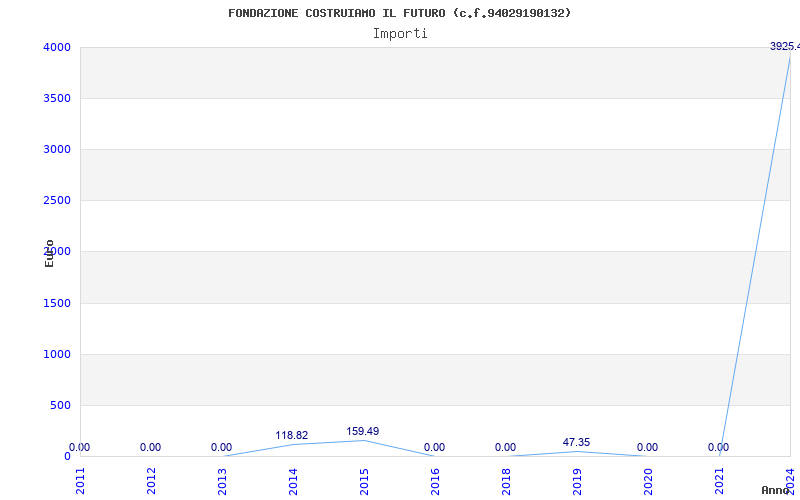The image size is (800, 500).
Task: Click the 2019 year label
Action: (x=577, y=481)
